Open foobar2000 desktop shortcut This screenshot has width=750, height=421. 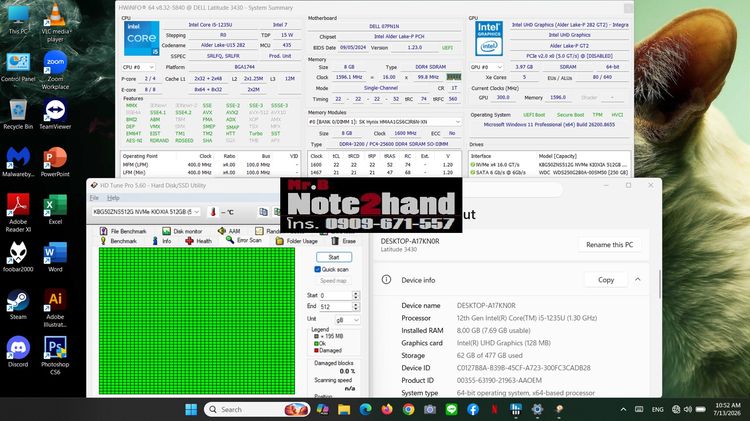(x=18, y=257)
